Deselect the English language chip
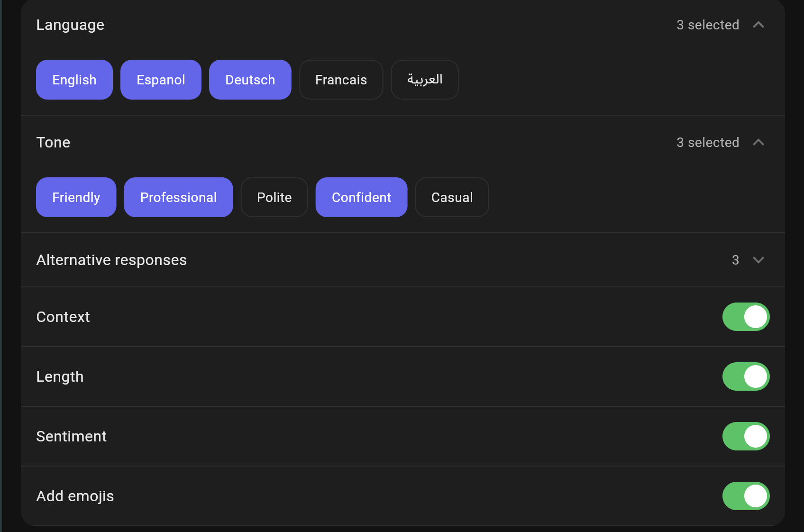Screen dimensions: 804x532 point(74,80)
